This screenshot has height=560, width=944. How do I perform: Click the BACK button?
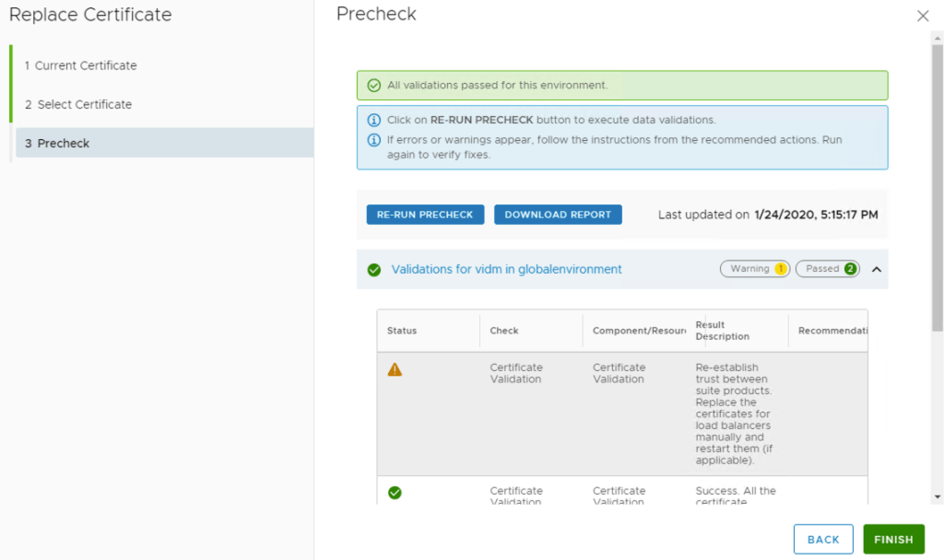pyautogui.click(x=823, y=540)
